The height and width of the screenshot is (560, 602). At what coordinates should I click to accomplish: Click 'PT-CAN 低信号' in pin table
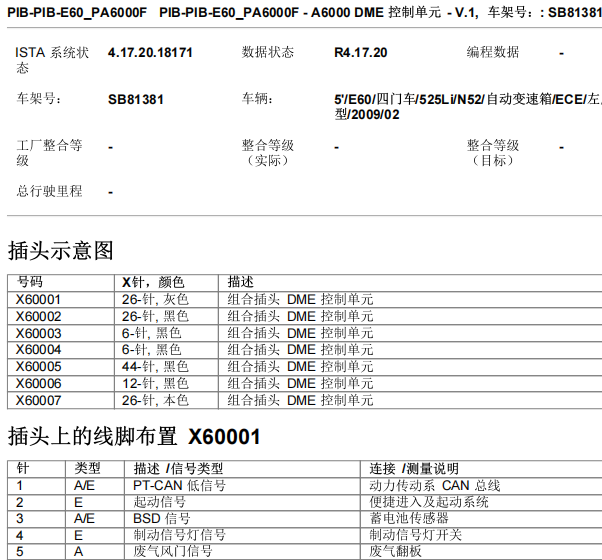tap(179, 486)
